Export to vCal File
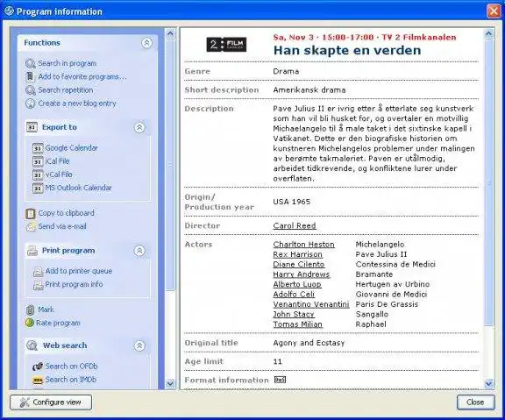The image size is (505, 420). click(59, 174)
